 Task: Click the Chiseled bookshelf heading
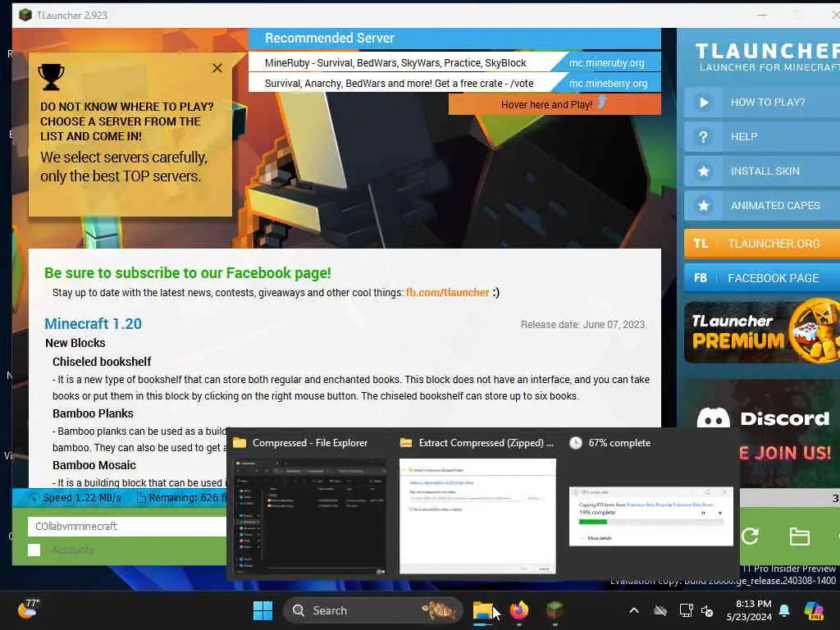[102, 362]
